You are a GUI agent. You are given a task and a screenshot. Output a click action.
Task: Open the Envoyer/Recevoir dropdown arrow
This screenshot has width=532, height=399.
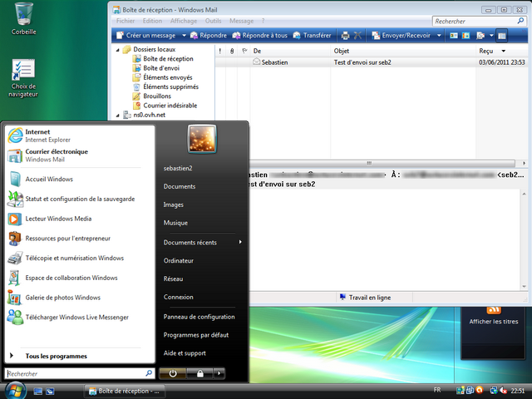(x=439, y=35)
